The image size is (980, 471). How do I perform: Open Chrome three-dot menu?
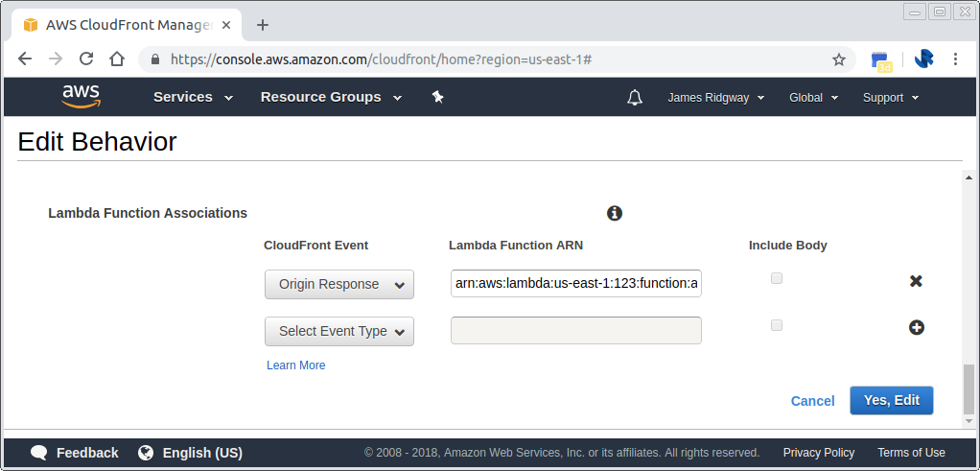pos(956,59)
